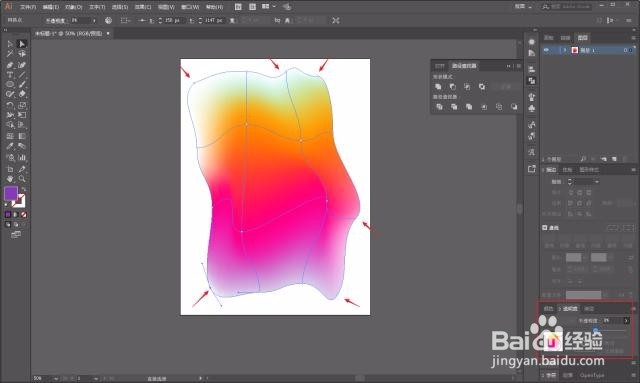Swap fill and stroke colors arrow

point(24,189)
